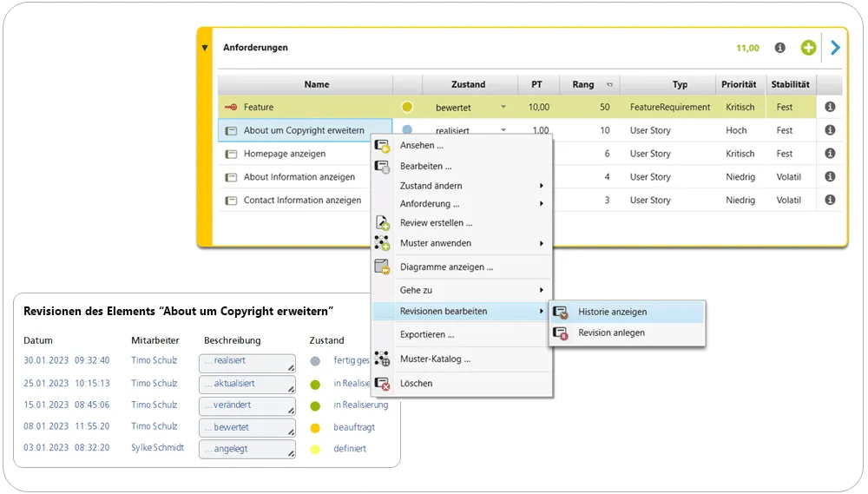Click the Bearbeiten menu icon

382,166
